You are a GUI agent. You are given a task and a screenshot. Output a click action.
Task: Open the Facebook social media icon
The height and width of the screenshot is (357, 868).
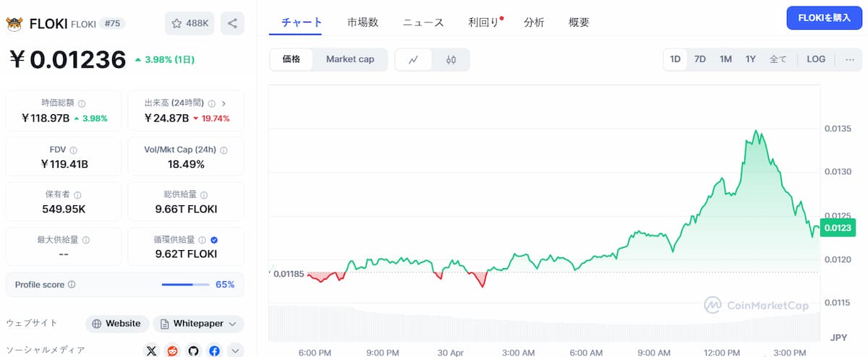214,350
